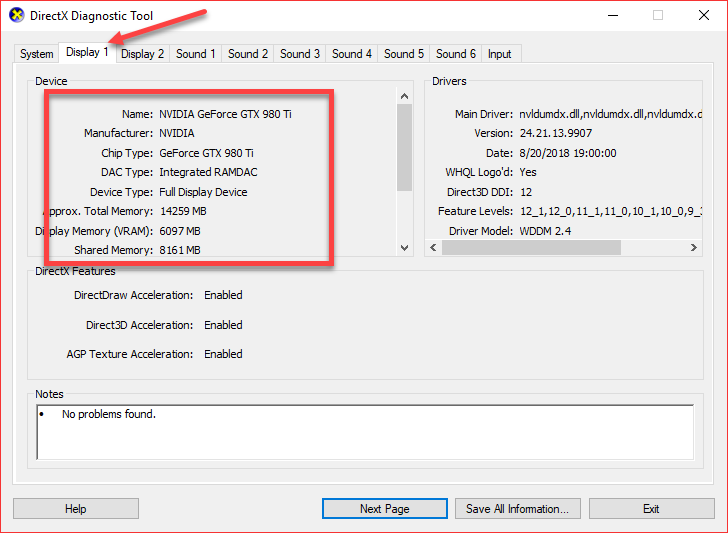The height and width of the screenshot is (533, 728).
Task: Close the DirectX Diagnostic Tool window
Action: 704,15
